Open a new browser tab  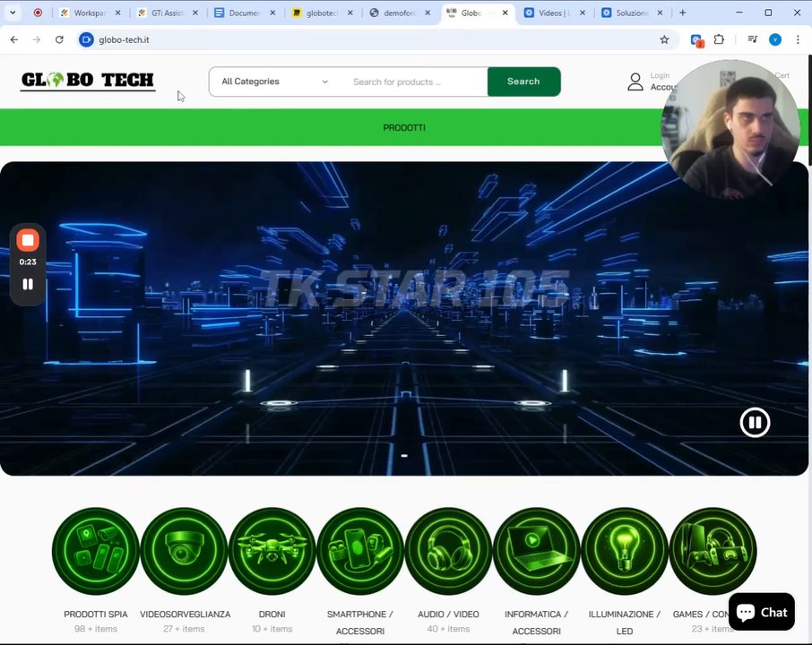coord(683,13)
